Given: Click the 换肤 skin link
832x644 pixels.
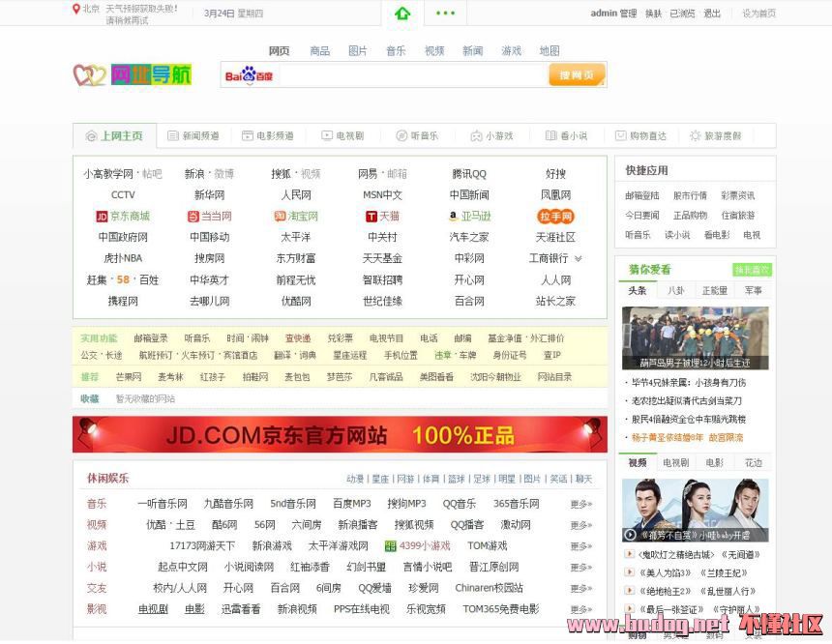Looking at the screenshot, I should click(653, 14).
